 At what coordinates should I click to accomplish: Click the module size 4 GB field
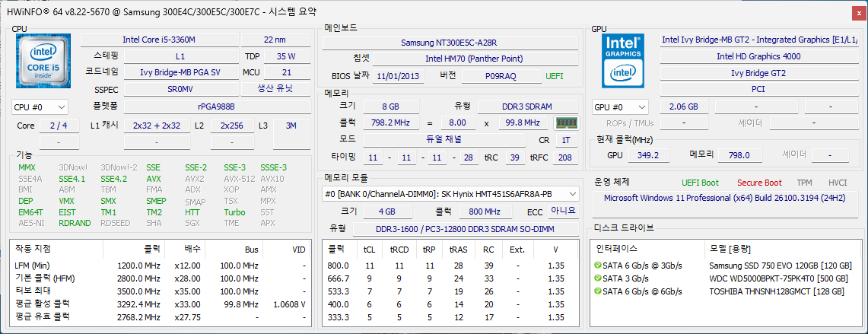click(x=387, y=212)
